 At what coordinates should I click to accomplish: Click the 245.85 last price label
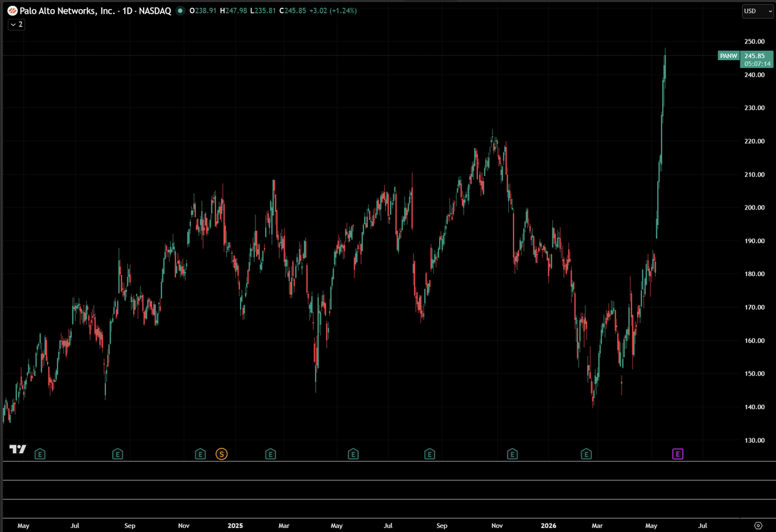[755, 56]
